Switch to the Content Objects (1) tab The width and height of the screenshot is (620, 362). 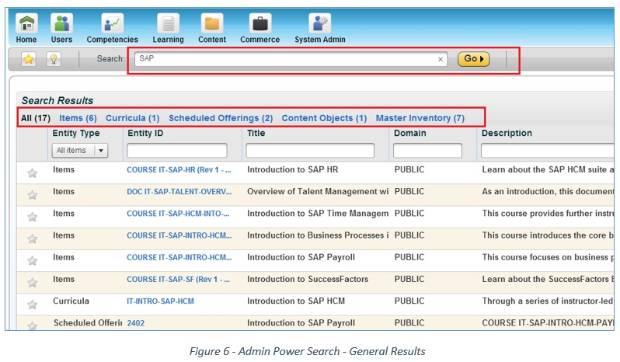[x=324, y=118]
